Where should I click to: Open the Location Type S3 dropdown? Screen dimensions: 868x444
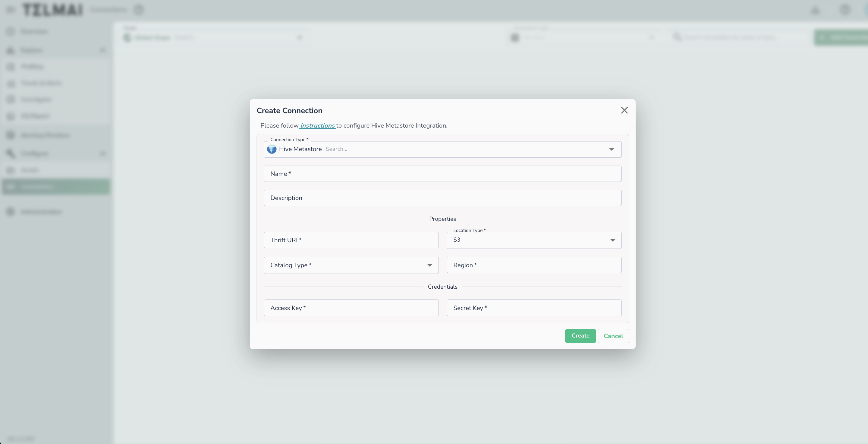pyautogui.click(x=534, y=240)
